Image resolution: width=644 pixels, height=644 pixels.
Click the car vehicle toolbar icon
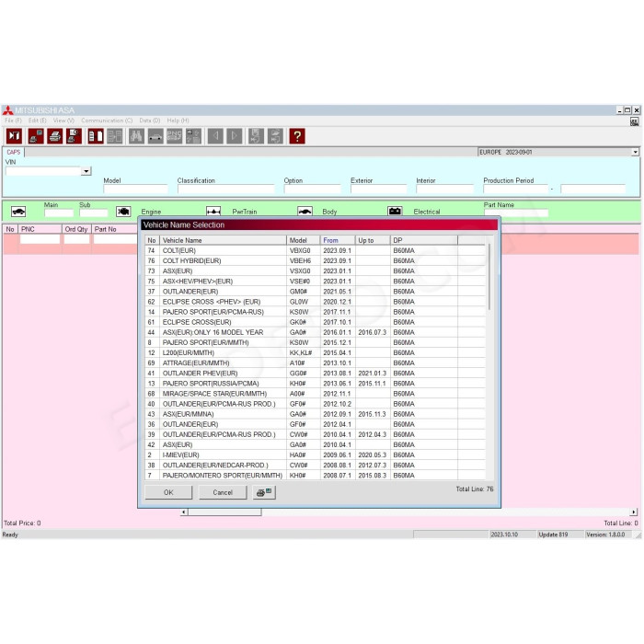tap(155, 136)
